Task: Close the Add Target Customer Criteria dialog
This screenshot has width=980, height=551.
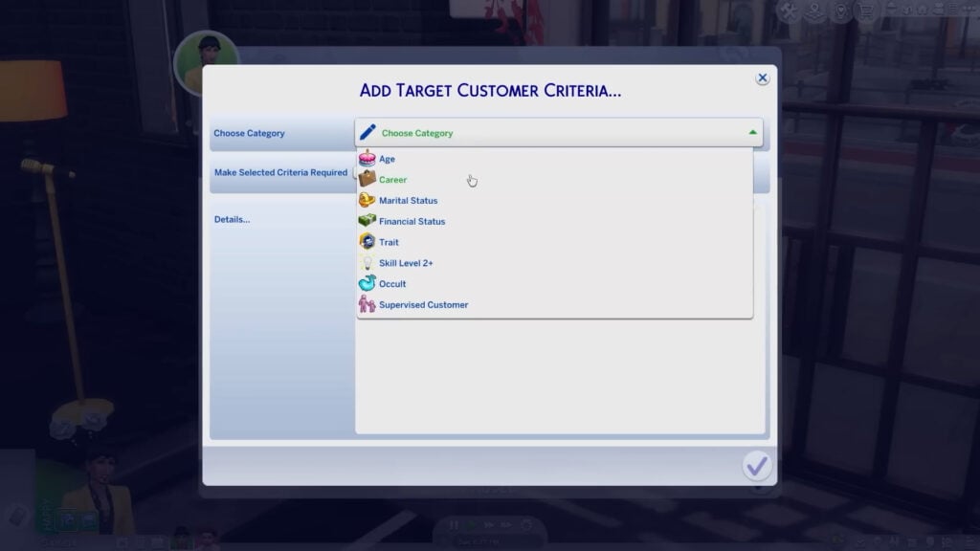Action: [x=763, y=78]
